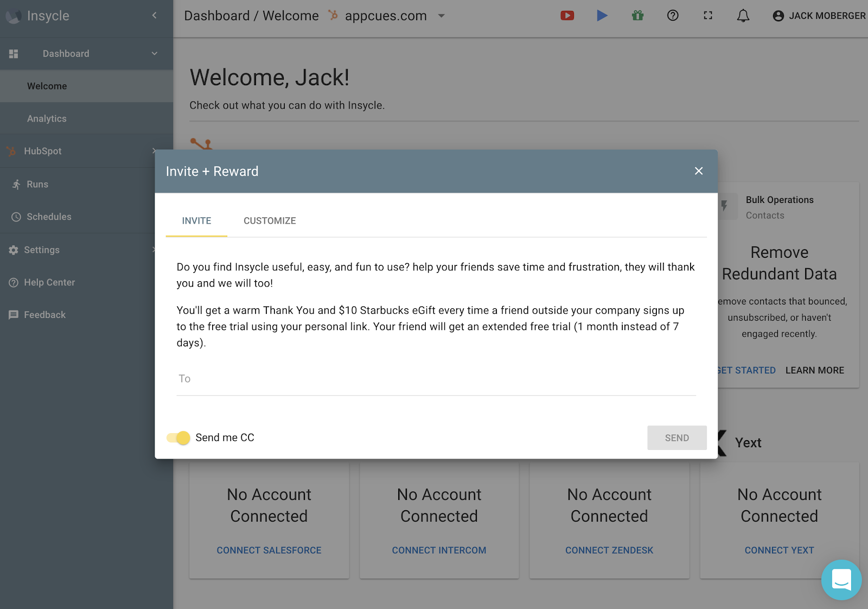
Task: Toggle the Send me CC switch
Action: coord(178,437)
